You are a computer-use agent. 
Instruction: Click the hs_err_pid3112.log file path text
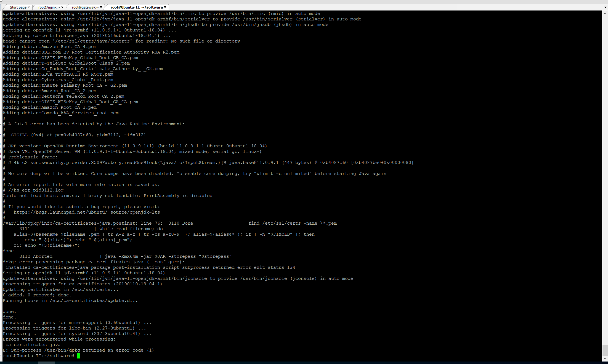pyautogui.click(x=36, y=190)
